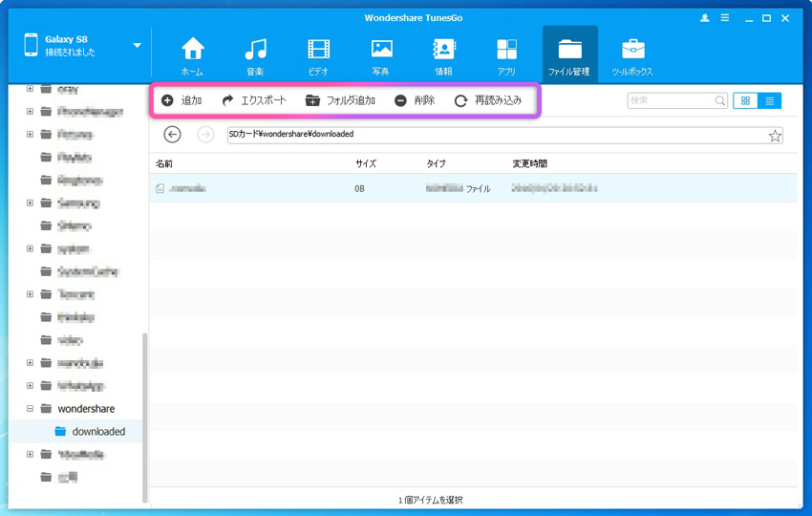
Task: Go to the ホーム home tab
Action: (192, 56)
